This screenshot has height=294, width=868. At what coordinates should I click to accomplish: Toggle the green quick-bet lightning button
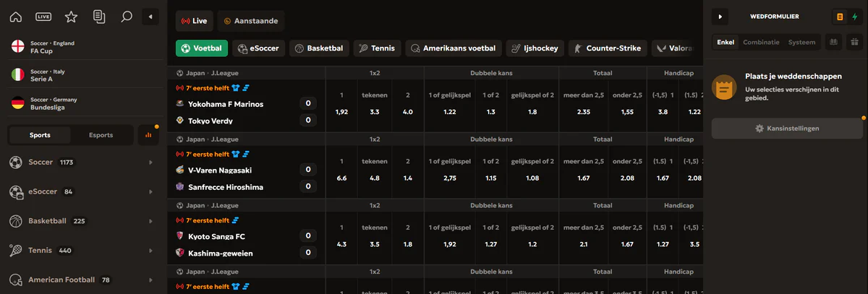click(854, 16)
